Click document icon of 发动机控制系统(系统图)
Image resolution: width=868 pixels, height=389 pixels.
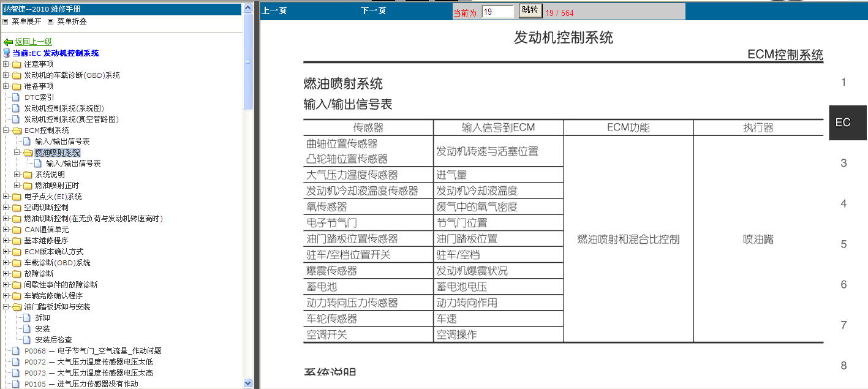[x=17, y=108]
